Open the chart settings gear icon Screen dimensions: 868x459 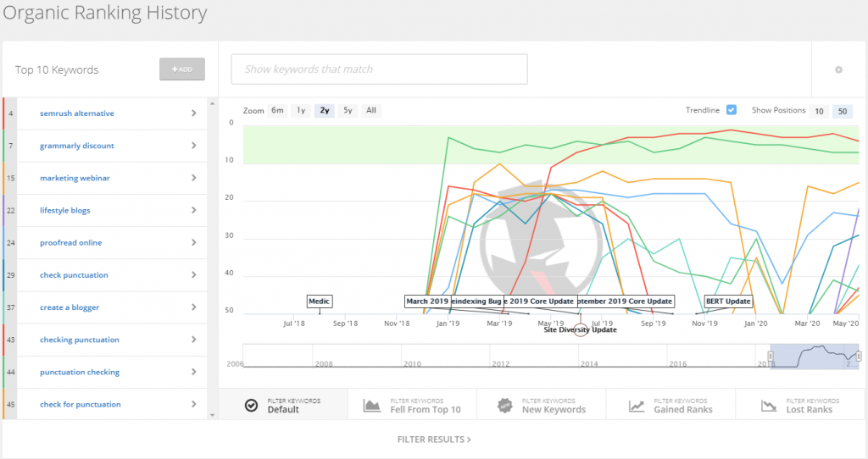(x=838, y=69)
